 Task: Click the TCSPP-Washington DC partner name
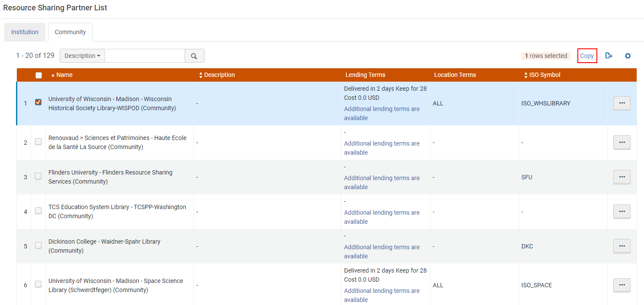pyautogui.click(x=117, y=211)
